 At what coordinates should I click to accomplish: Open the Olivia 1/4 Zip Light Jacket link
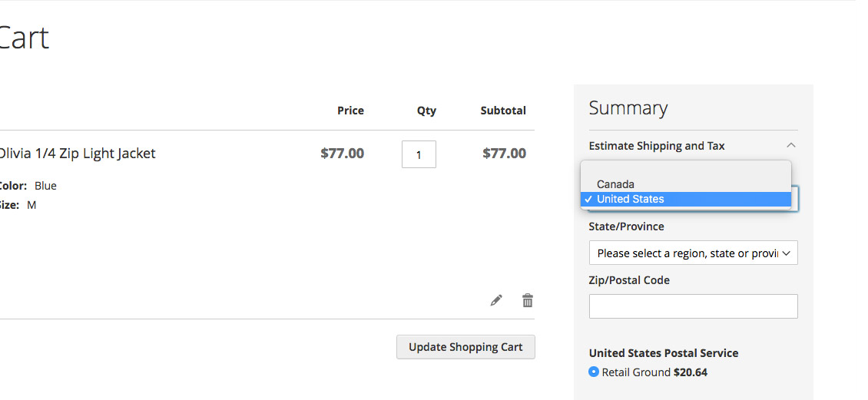click(78, 154)
